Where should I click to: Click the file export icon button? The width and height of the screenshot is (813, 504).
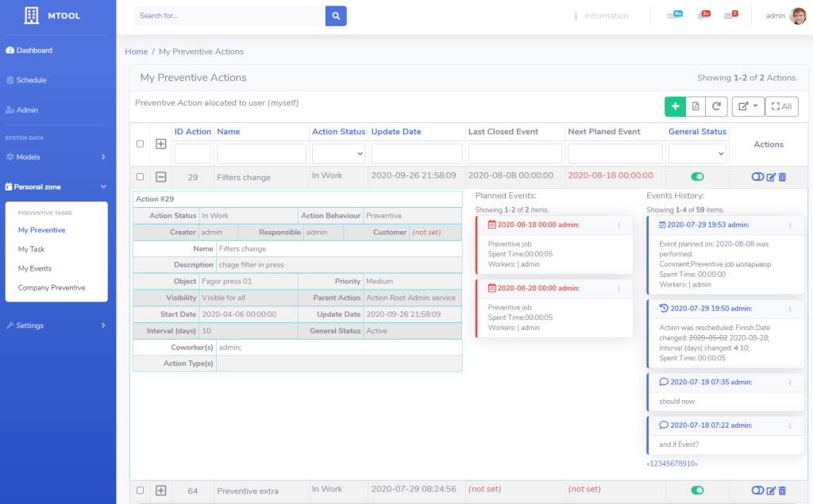695,106
